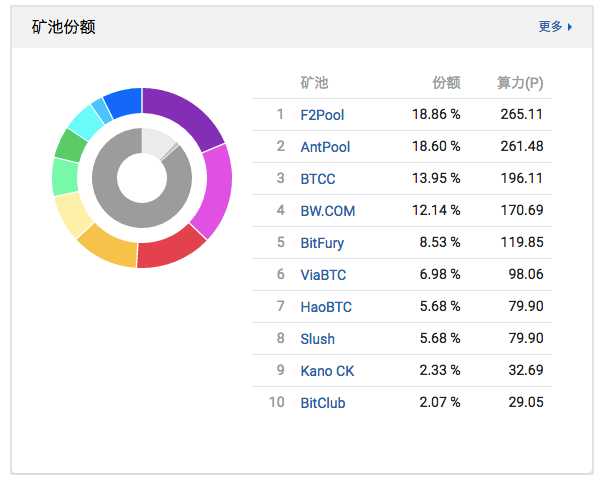Open the BitFury pool link
This screenshot has height=486, width=604.
pos(322,243)
